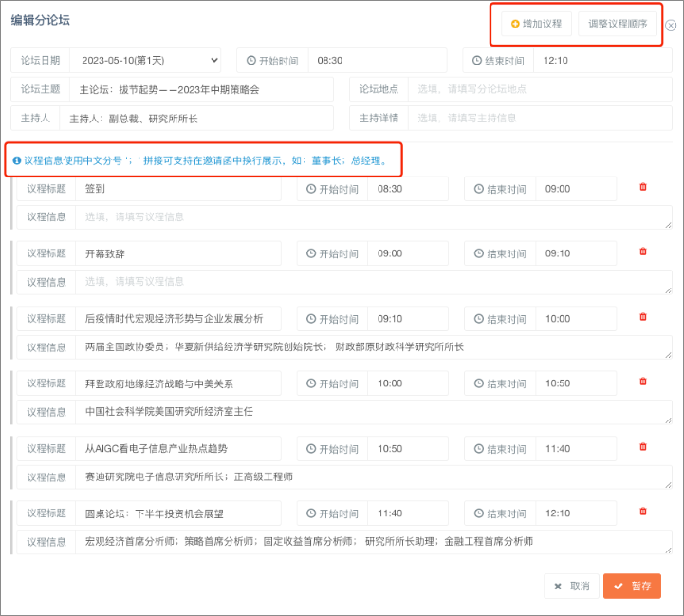
Task: Edit 圆桌论坛 start time 11:40
Action: tap(408, 513)
